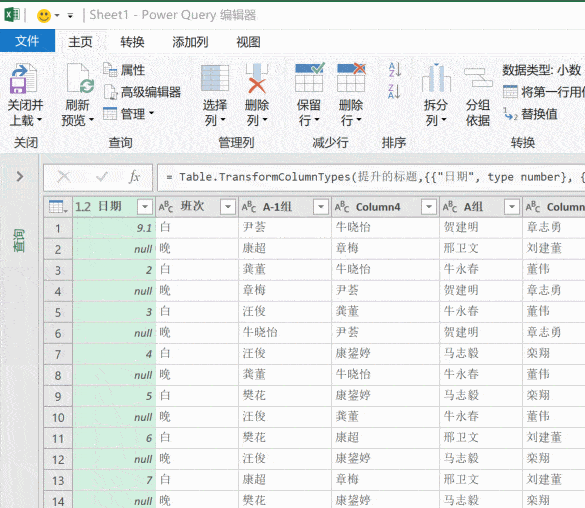The image size is (585, 508).
Task: Sort descending with the Z-A icon
Action: click(394, 91)
